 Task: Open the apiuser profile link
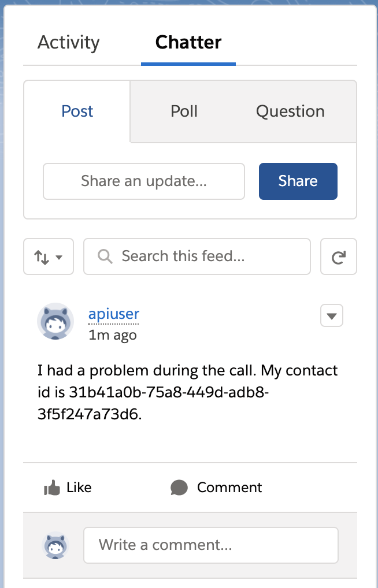(114, 314)
